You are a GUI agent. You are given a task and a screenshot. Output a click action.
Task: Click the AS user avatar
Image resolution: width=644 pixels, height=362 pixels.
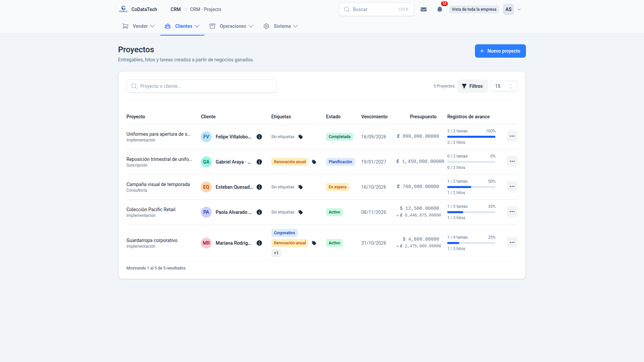(508, 9)
